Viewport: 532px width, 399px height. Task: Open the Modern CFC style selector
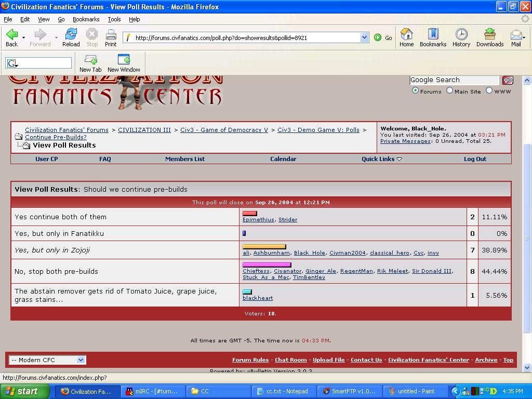click(47, 360)
